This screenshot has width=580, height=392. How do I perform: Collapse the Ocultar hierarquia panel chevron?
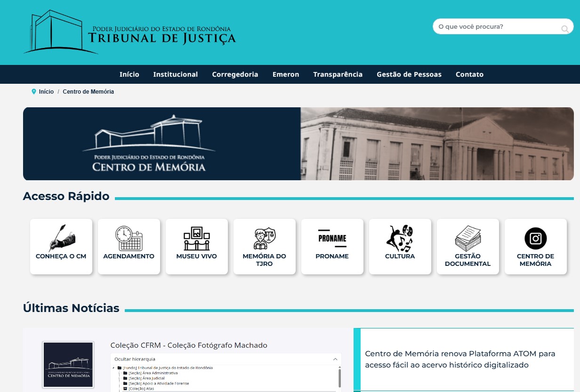tap(335, 359)
